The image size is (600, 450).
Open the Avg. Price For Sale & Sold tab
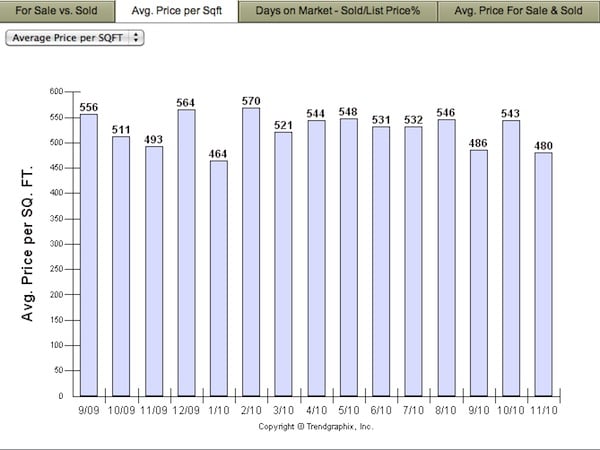pyautogui.click(x=517, y=11)
